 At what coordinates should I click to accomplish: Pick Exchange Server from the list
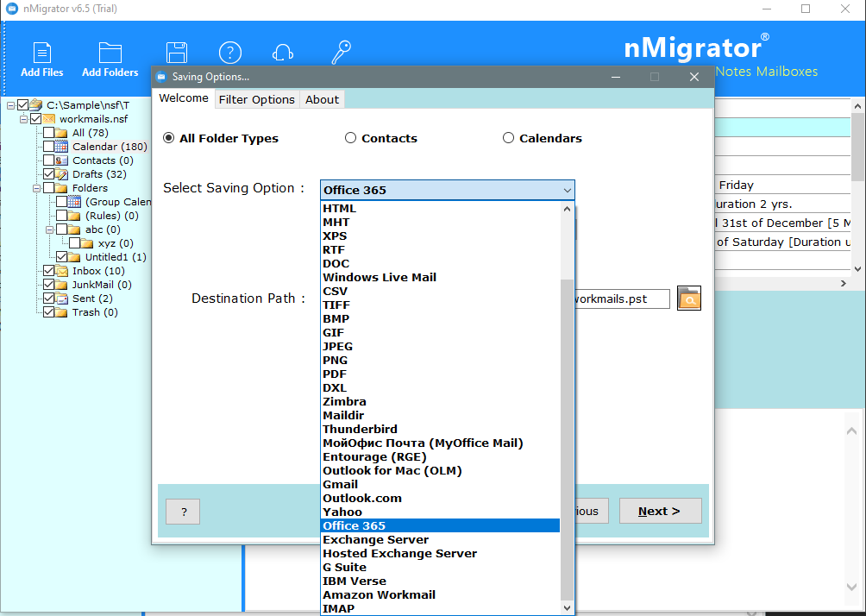coord(440,540)
